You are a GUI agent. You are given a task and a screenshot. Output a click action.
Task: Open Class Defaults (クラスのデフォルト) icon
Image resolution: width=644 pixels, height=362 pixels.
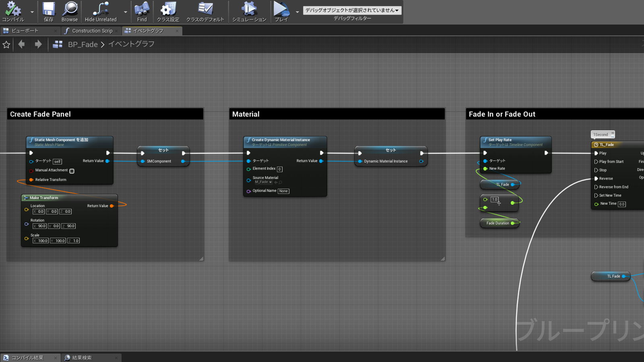click(205, 9)
